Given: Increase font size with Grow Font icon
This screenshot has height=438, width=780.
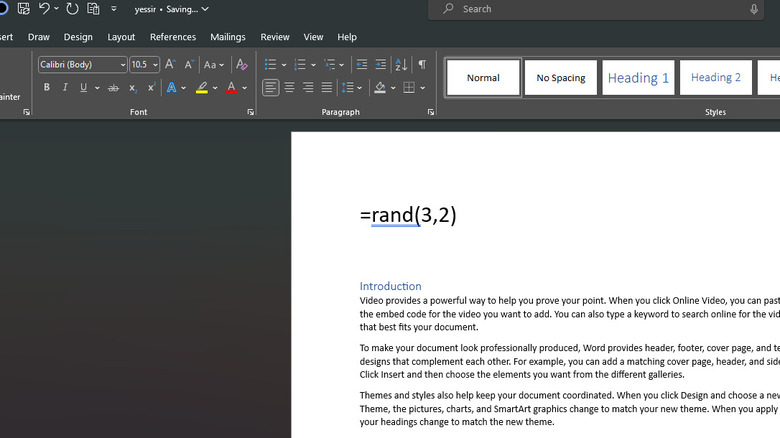Looking at the screenshot, I should tap(170, 65).
